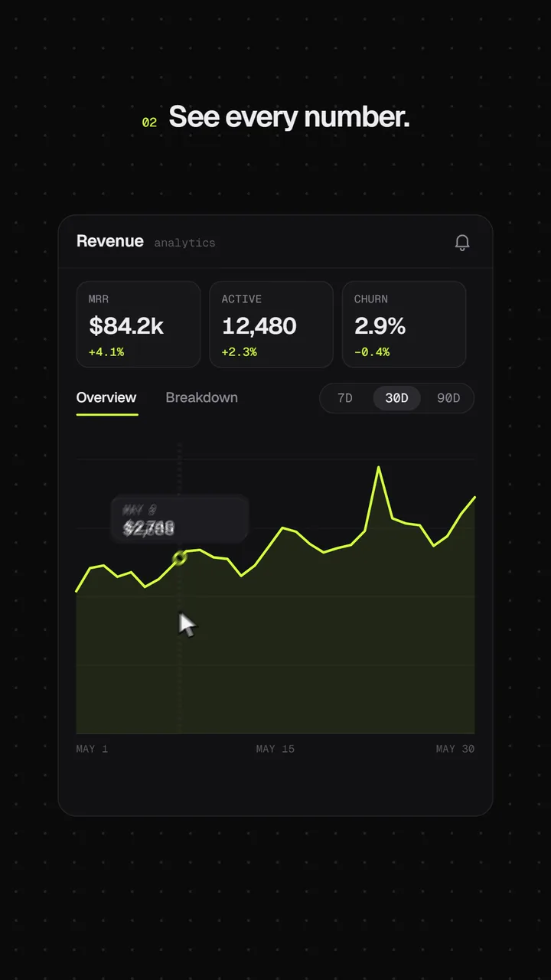Open the MRR $84.2k metric card
Image resolution: width=551 pixels, height=980 pixels.
pos(139,325)
